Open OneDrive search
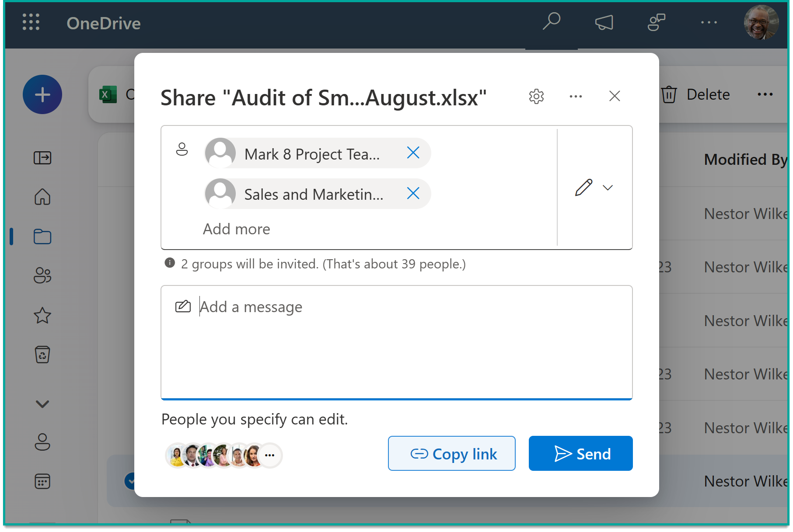The height and width of the screenshot is (532, 793). pos(552,21)
